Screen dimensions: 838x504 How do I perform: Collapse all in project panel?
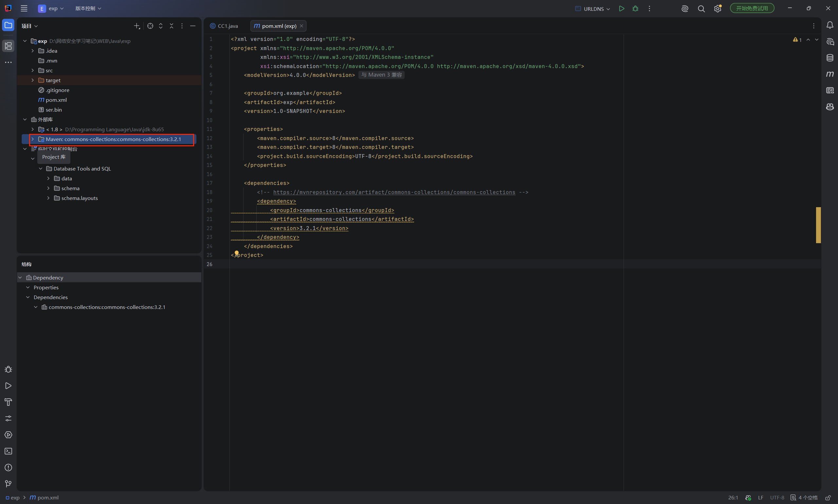pyautogui.click(x=172, y=26)
